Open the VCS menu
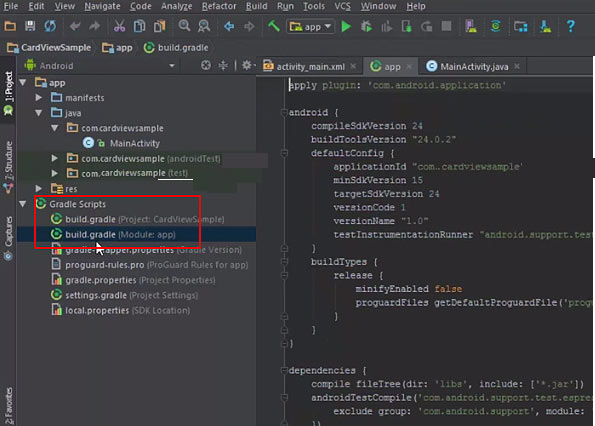The image size is (595, 426). point(342,6)
